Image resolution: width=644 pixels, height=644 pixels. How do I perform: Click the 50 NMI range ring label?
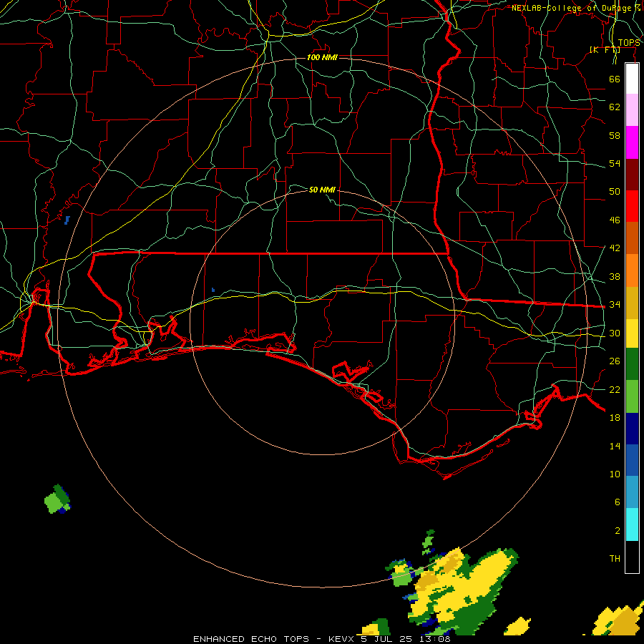pos(322,190)
